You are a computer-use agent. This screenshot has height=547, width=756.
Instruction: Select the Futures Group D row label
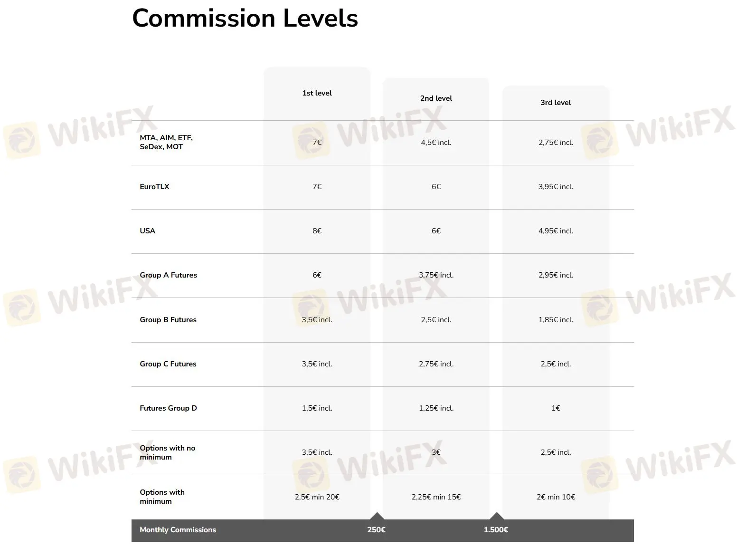click(x=168, y=408)
